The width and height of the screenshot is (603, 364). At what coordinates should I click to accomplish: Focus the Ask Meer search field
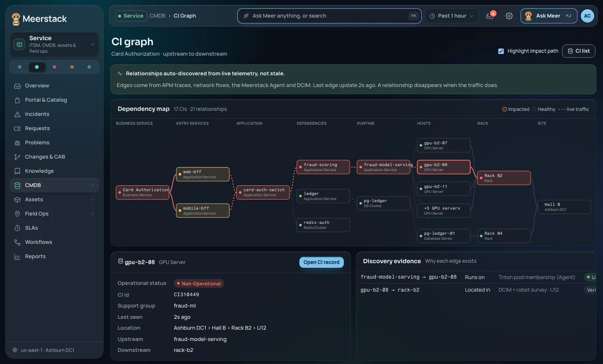(330, 16)
